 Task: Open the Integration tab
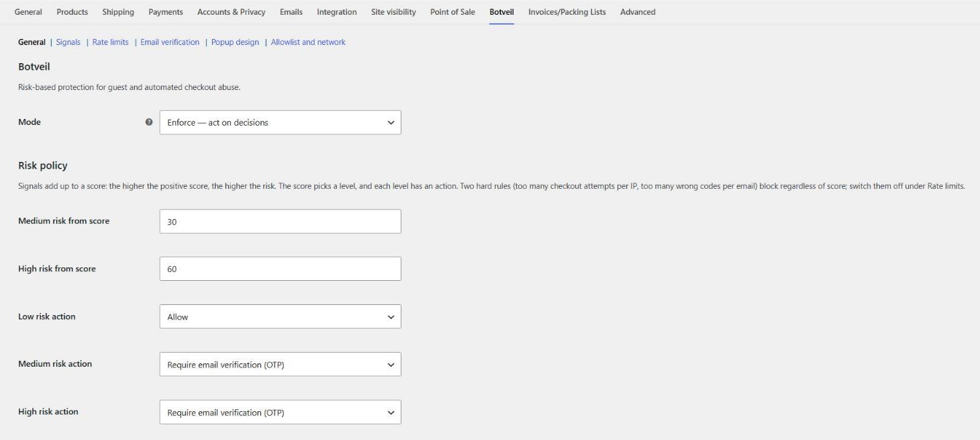(337, 12)
